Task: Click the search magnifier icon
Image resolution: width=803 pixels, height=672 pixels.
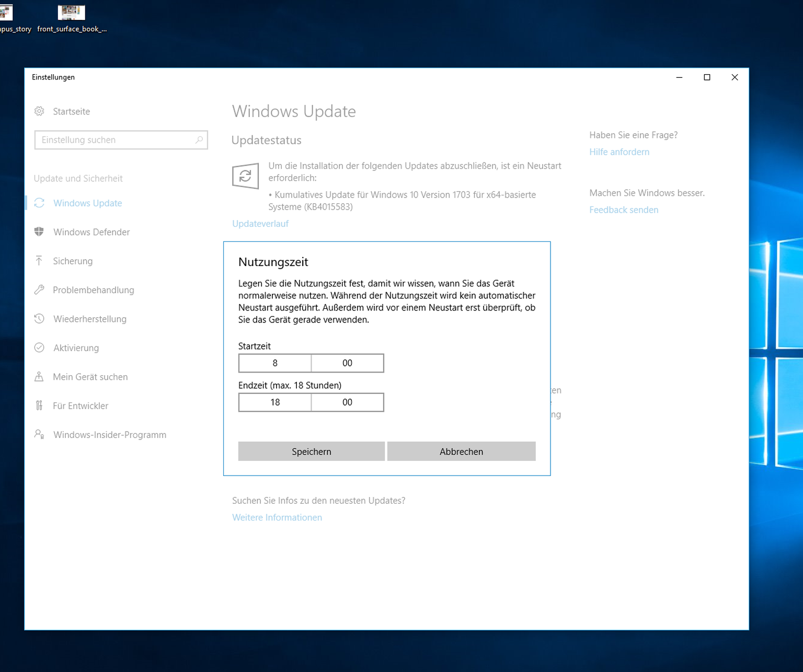Action: (199, 140)
